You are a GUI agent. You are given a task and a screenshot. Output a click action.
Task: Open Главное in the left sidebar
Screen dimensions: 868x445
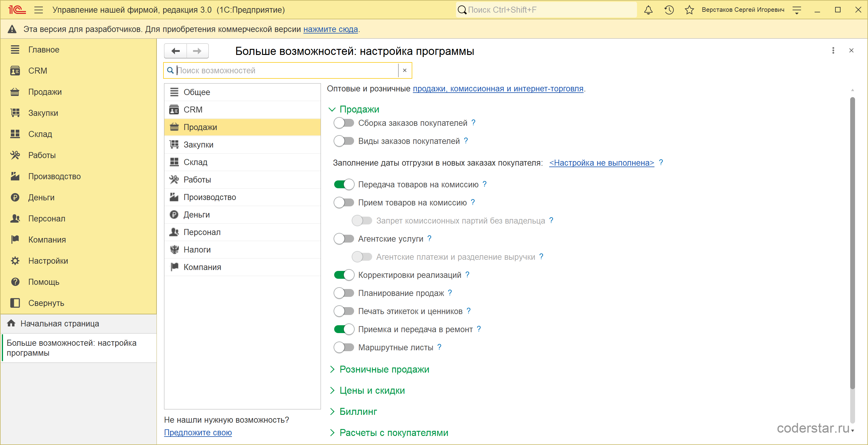pos(78,49)
